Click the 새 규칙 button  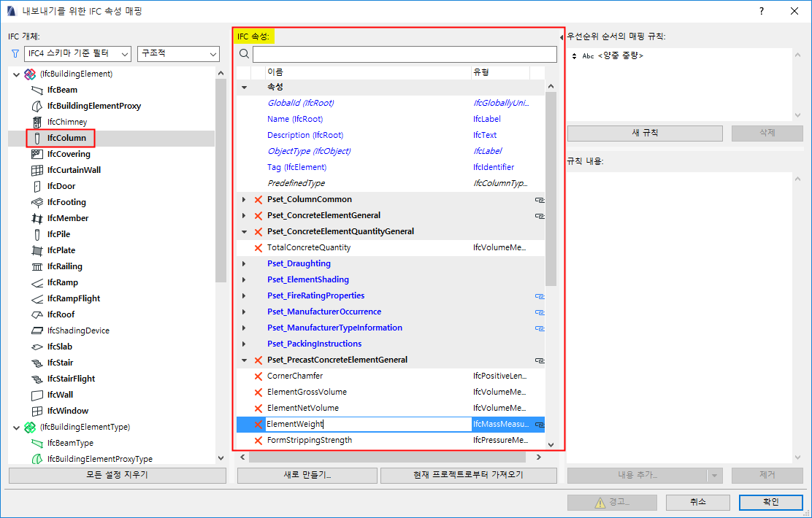click(645, 133)
